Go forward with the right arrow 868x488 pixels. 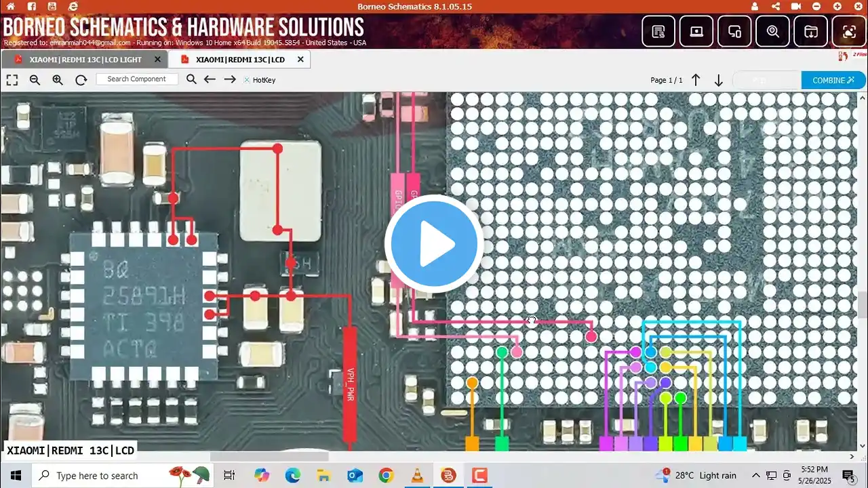click(230, 79)
